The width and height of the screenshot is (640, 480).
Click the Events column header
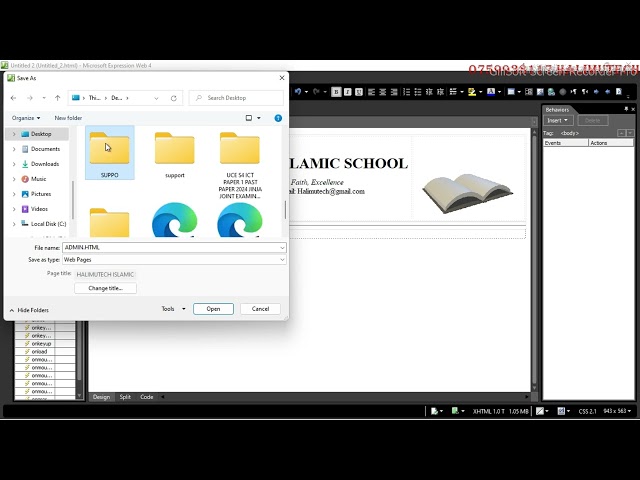point(566,143)
